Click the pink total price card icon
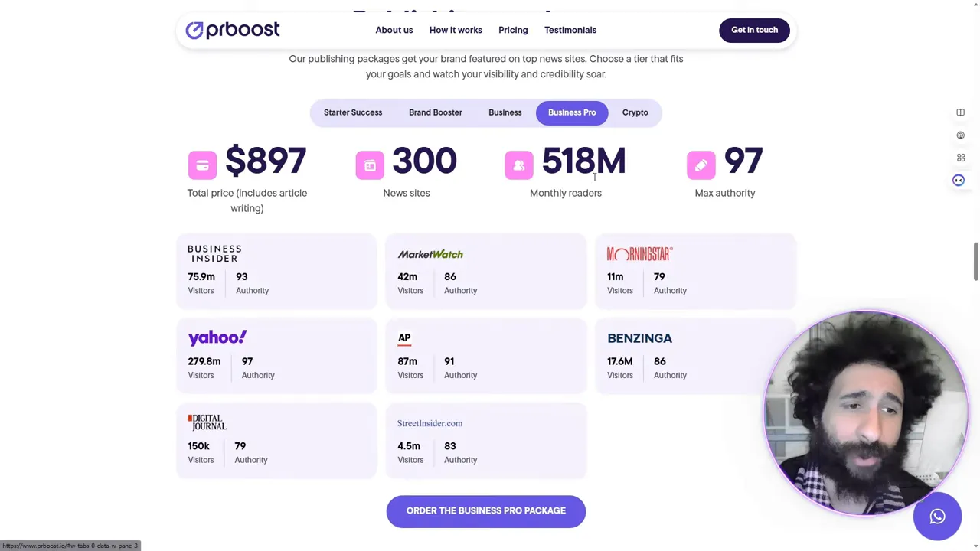 tap(202, 165)
